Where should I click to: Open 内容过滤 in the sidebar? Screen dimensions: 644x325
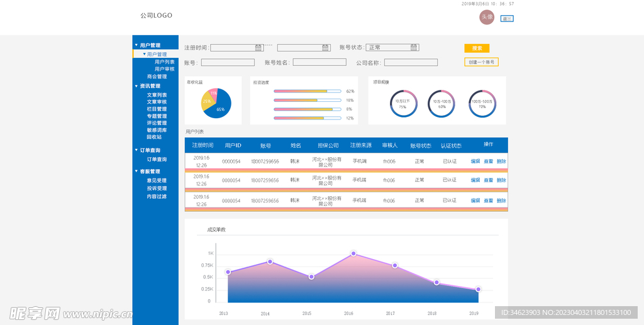tap(157, 197)
